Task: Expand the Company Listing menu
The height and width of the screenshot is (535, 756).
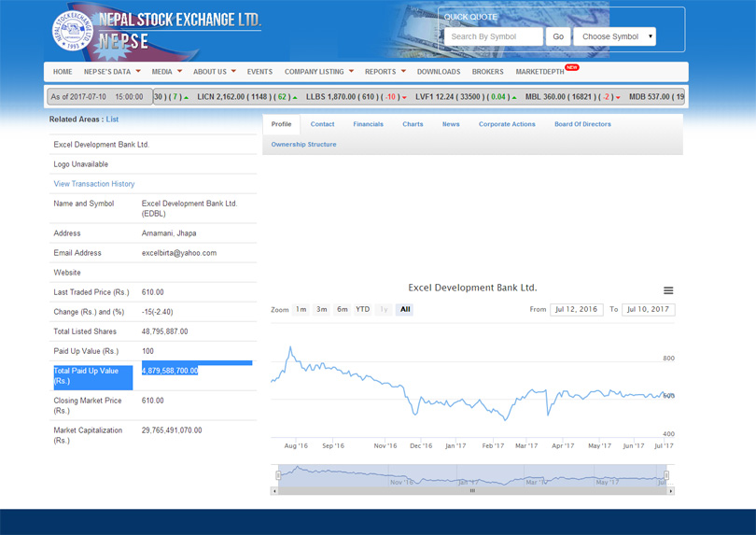Action: [319, 72]
